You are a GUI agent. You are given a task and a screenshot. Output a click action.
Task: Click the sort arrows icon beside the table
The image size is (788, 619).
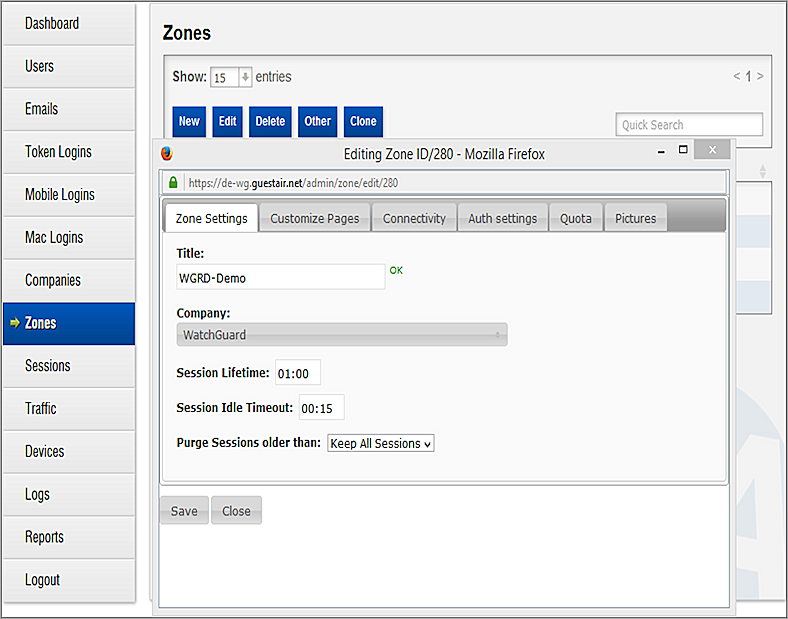coord(763,172)
